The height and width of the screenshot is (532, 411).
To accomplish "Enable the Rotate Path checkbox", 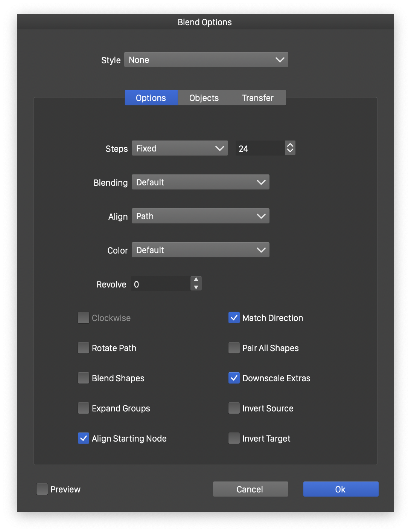I will tap(84, 348).
